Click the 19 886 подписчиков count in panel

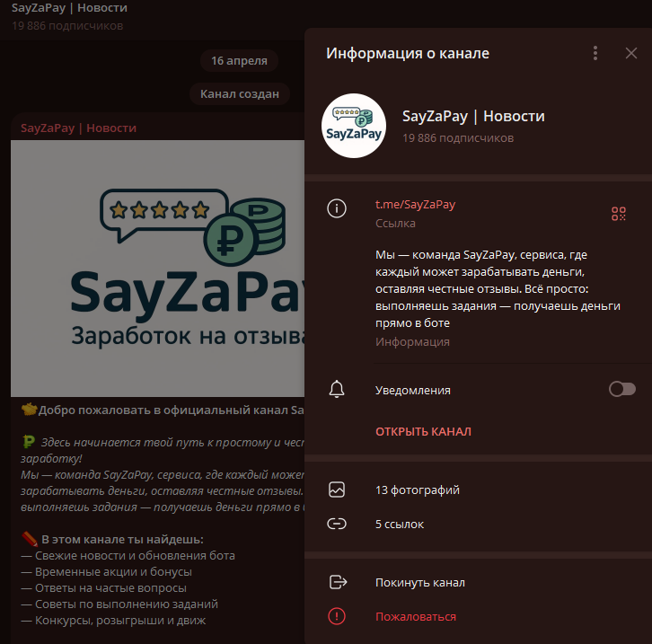point(458,138)
